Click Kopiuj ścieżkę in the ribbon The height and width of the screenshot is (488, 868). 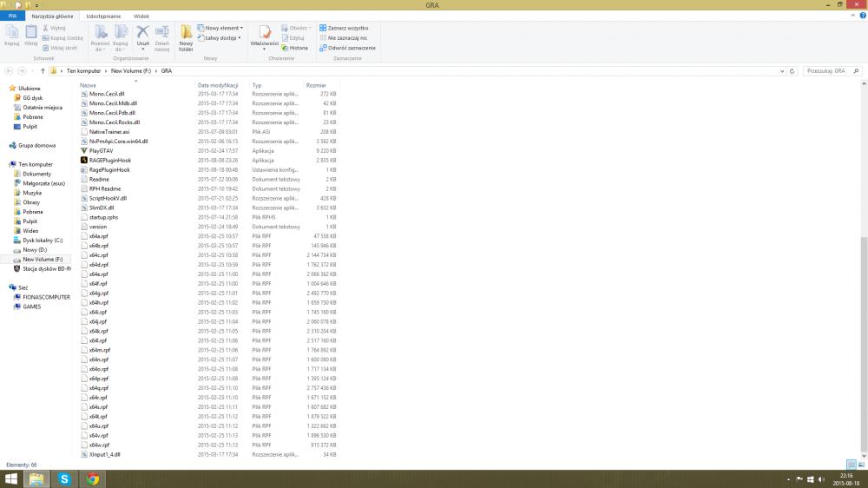pyautogui.click(x=62, y=37)
